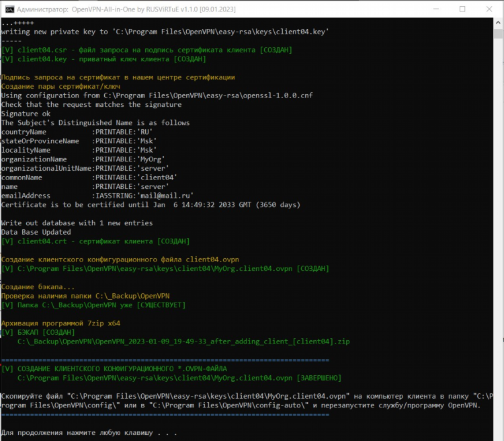Click the vertical scrollbar thumb
Image resolution: width=504 pixels, height=441 pixels.
click(x=498, y=34)
